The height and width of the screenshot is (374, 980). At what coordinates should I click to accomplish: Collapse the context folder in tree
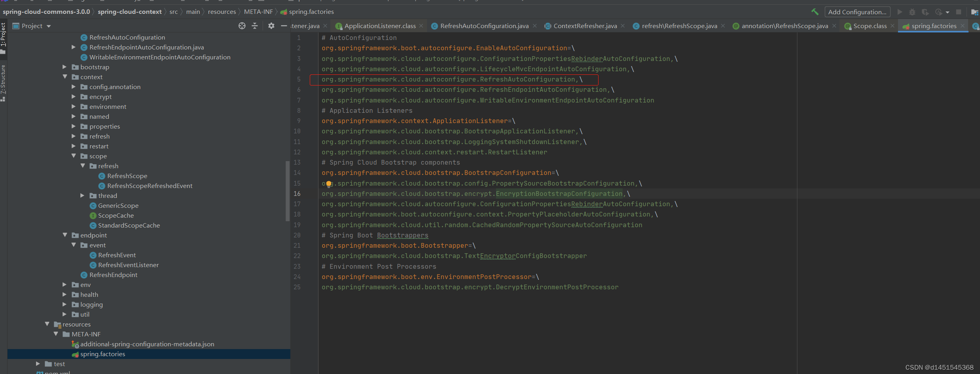[x=65, y=77]
